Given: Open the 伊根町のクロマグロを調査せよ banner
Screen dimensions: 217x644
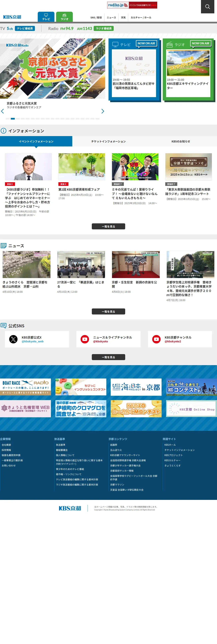Looking at the screenshot, I should pyautogui.click(x=81, y=409).
